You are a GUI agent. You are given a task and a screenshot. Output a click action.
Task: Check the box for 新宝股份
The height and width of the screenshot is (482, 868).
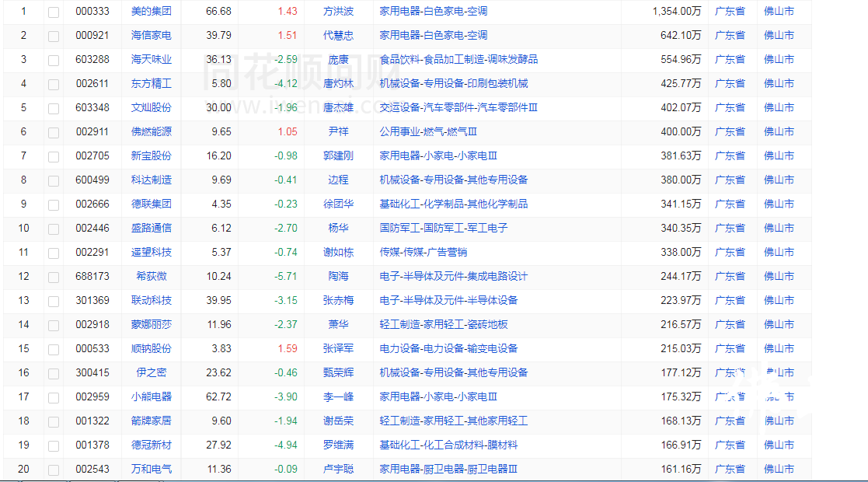[54, 157]
